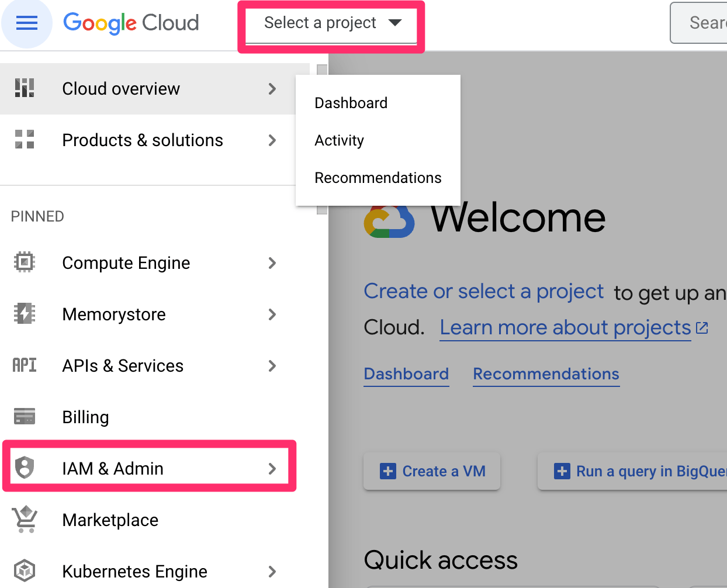Open the Recommendations link under Welcome
Viewport: 727px width, 588px height.
(x=546, y=374)
